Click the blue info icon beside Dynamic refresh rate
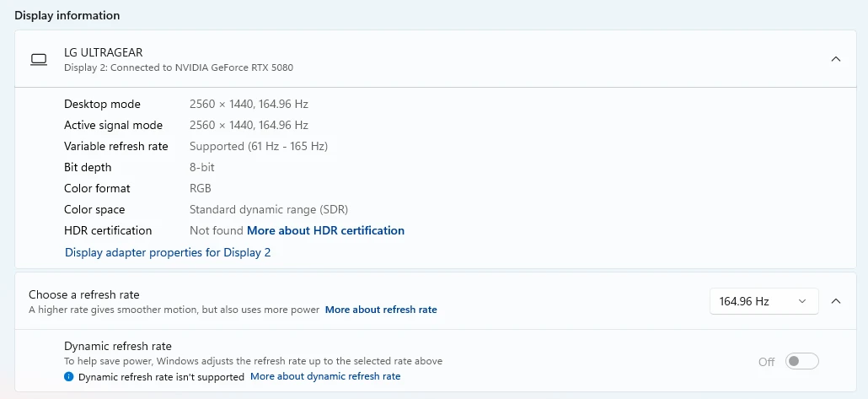This screenshot has width=868, height=399. click(68, 377)
